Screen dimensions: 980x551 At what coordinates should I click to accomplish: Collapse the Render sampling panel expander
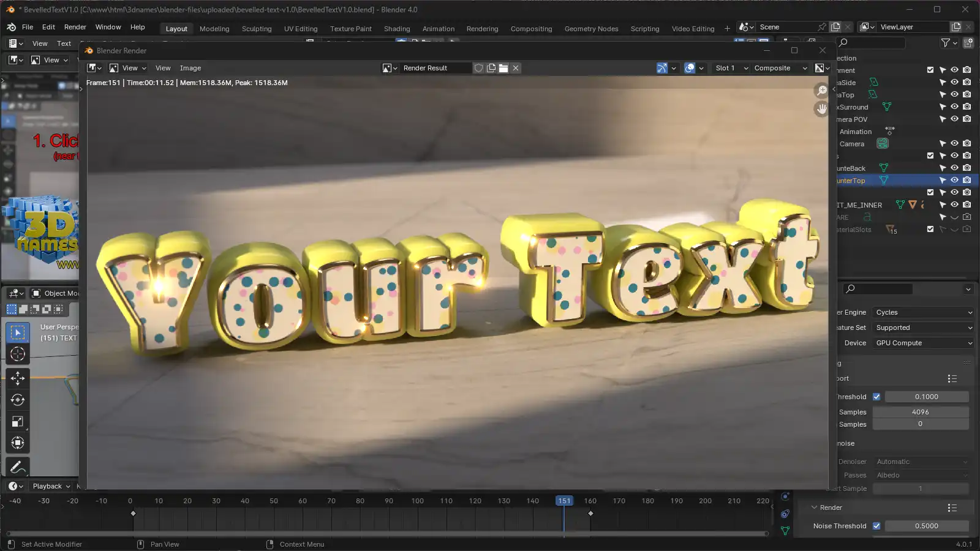coord(815,508)
